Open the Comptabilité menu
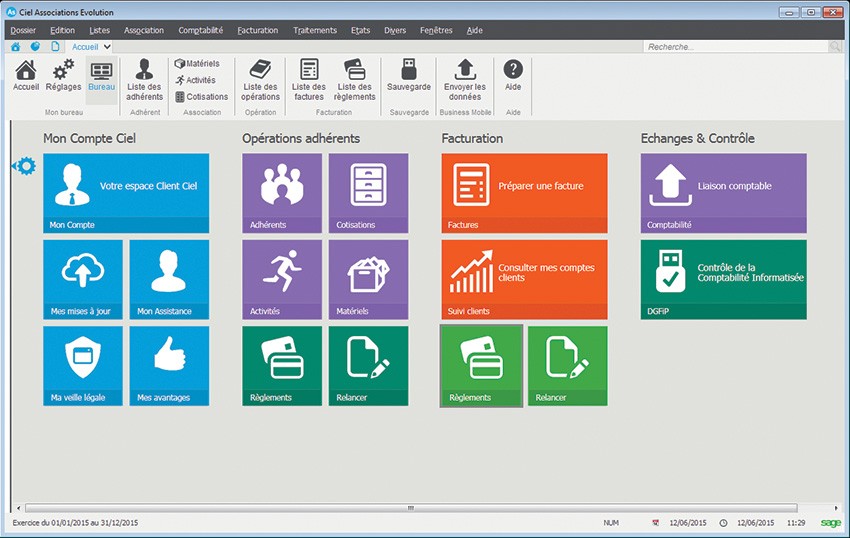The image size is (850, 538). pos(201,30)
